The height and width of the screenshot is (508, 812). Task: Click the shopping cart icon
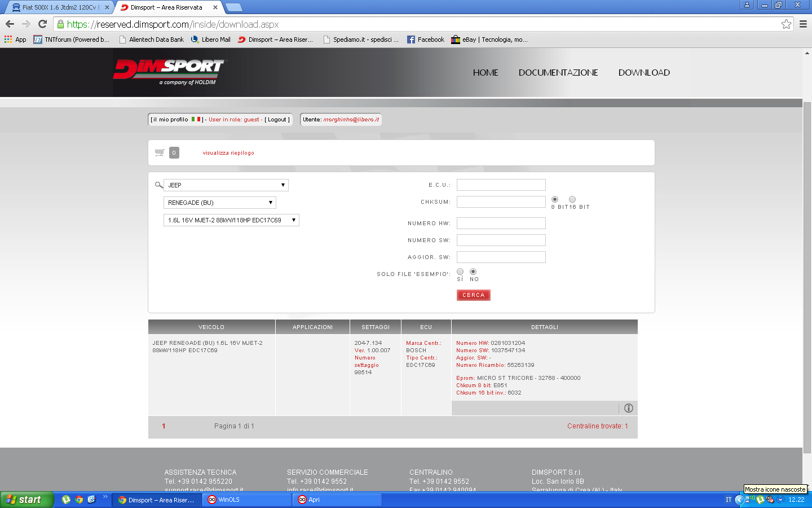click(160, 152)
